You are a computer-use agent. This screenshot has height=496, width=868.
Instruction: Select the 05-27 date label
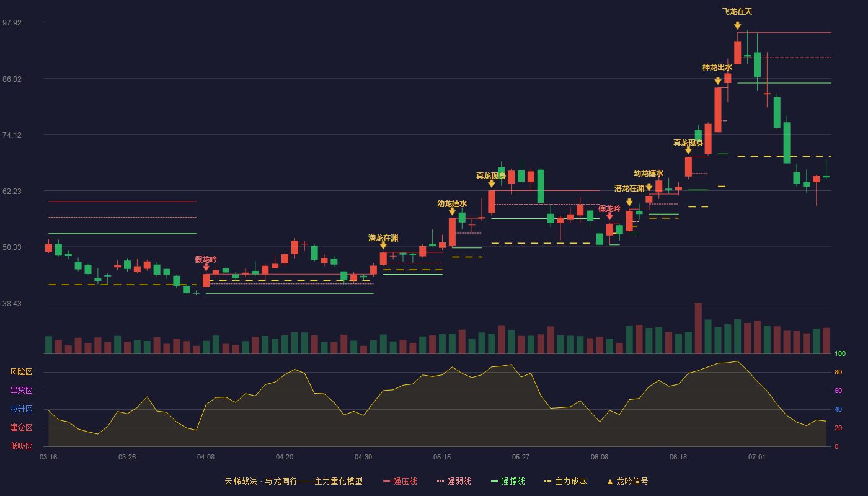point(521,457)
